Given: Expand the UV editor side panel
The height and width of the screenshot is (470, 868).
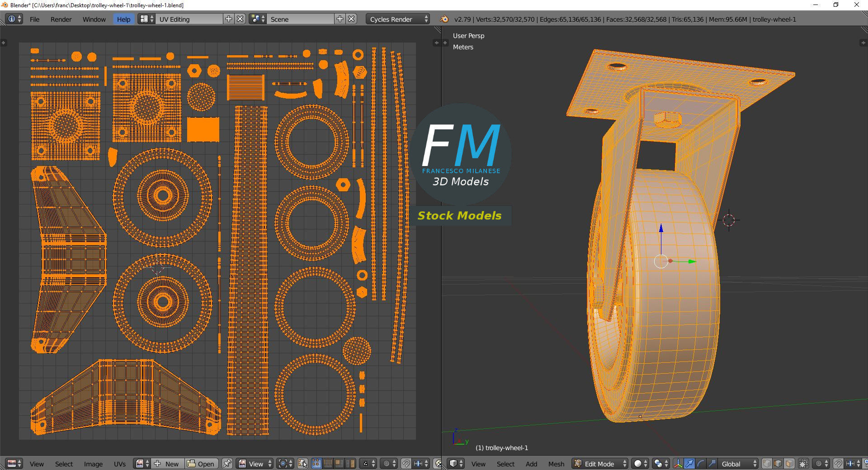Looking at the screenshot, I should click(x=3, y=43).
